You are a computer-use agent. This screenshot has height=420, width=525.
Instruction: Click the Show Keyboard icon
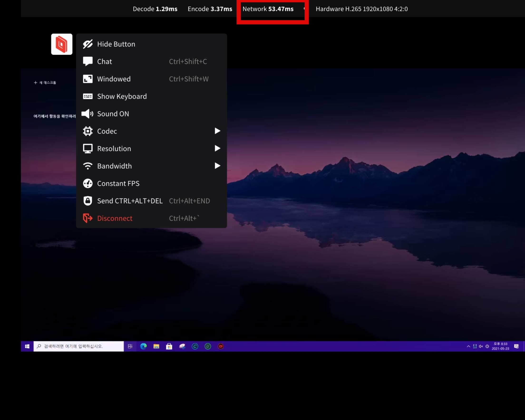click(x=88, y=96)
